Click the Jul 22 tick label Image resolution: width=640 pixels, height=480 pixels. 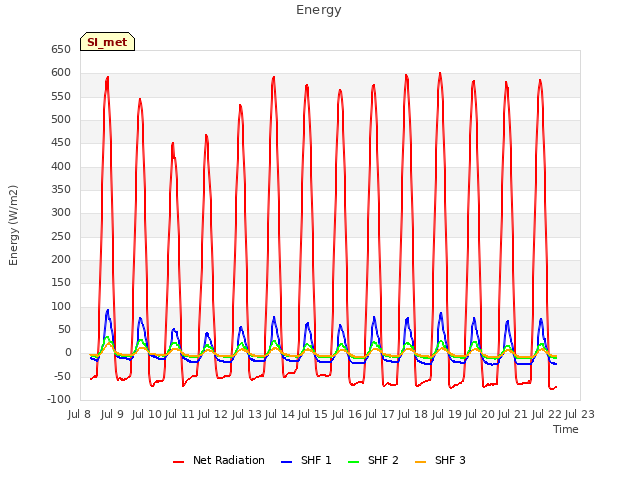click(547, 414)
